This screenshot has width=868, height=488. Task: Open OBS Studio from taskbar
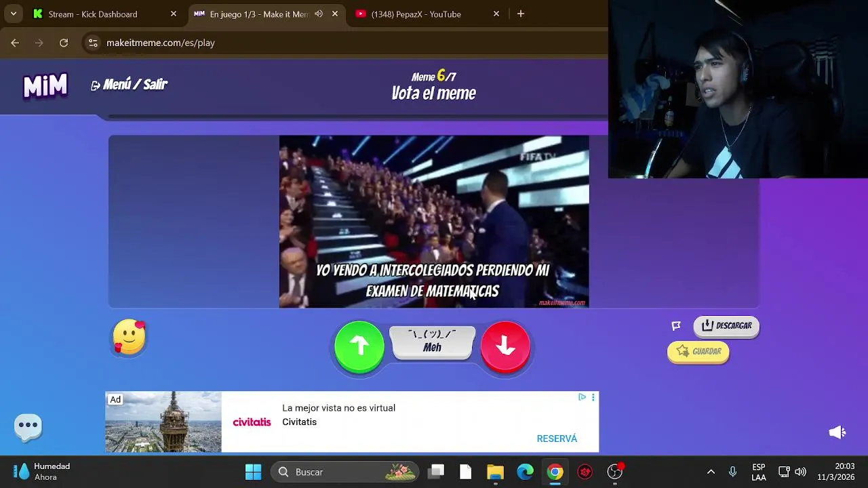[615, 472]
